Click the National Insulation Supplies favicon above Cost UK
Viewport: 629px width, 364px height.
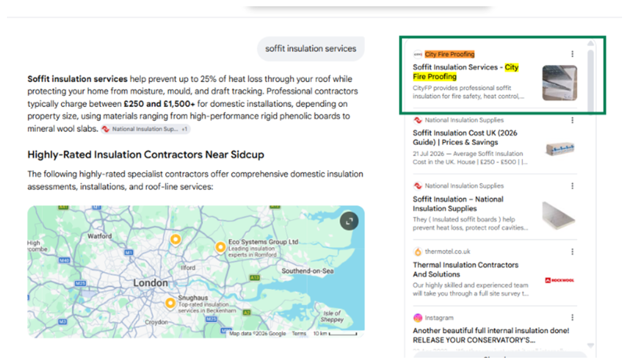418,120
